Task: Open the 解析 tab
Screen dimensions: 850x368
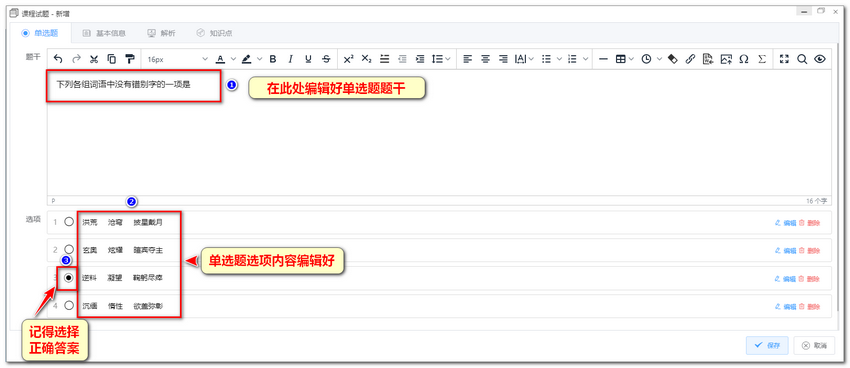Action: [162, 33]
